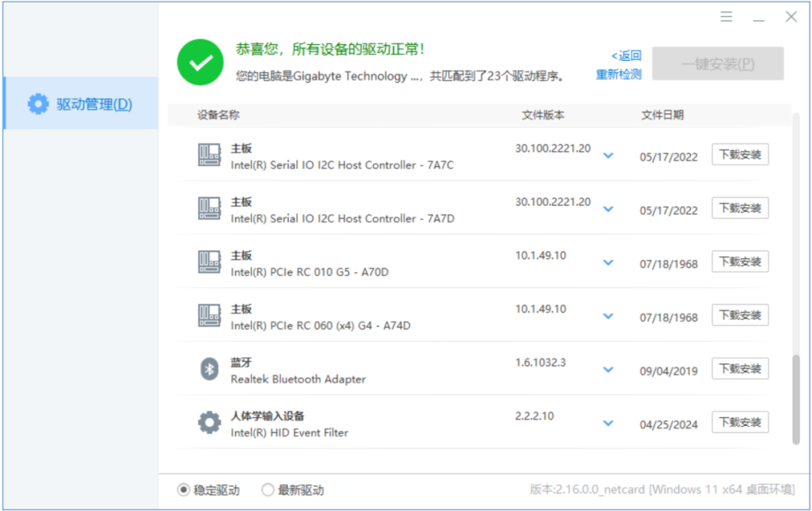Click the gear icon beside 驱动管理(D)

(38, 104)
